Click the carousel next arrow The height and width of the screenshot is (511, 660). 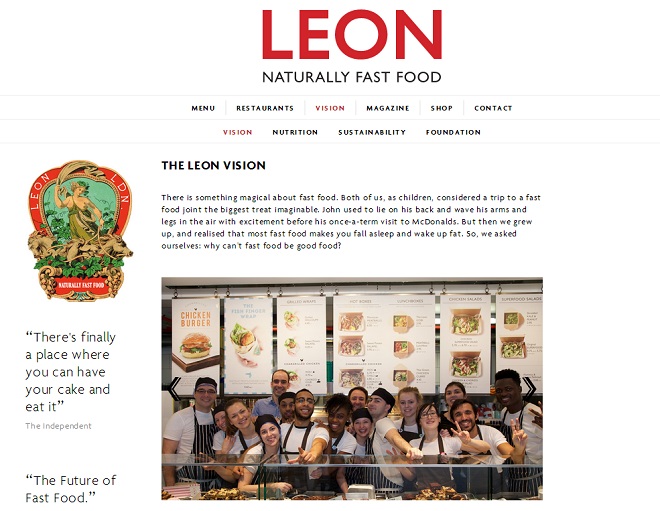[529, 388]
